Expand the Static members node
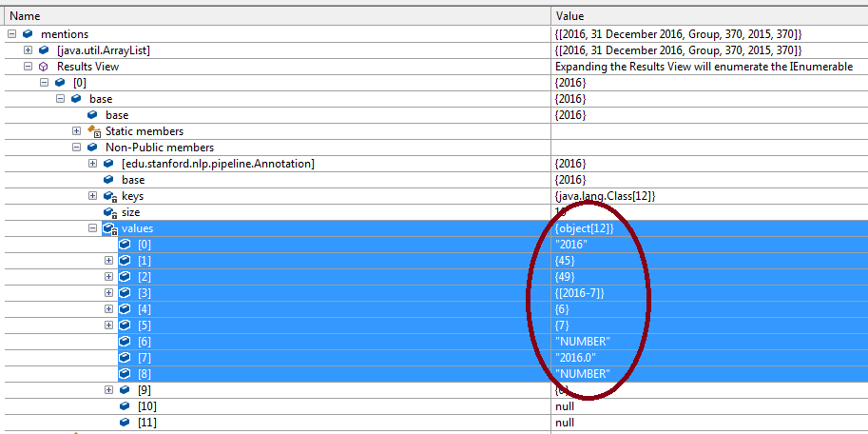 tap(76, 131)
